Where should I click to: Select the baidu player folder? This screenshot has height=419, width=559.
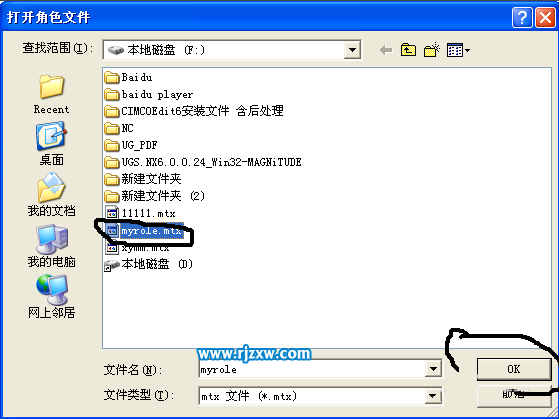click(x=149, y=94)
